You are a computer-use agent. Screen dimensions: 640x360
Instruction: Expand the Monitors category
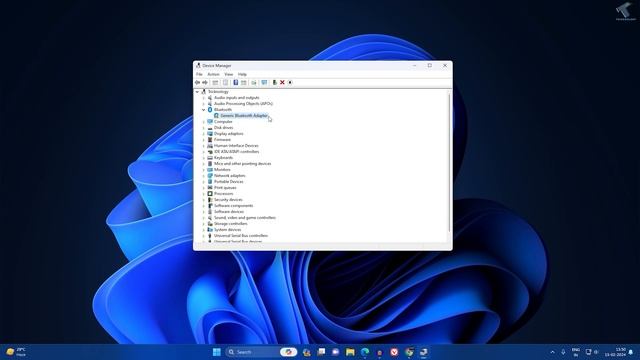[x=204, y=169]
